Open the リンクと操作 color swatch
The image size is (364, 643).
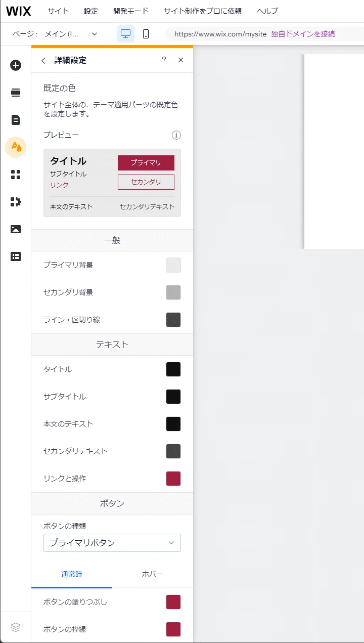pos(173,479)
